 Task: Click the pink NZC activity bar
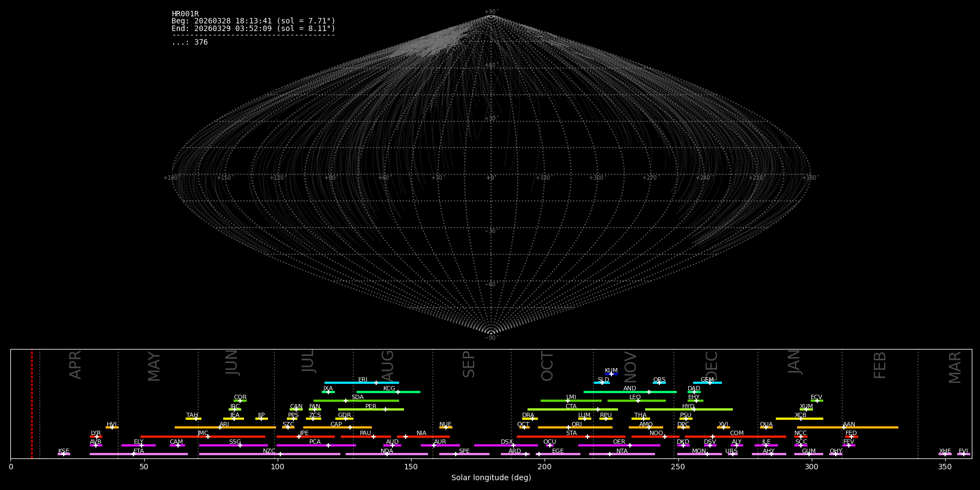269,454
